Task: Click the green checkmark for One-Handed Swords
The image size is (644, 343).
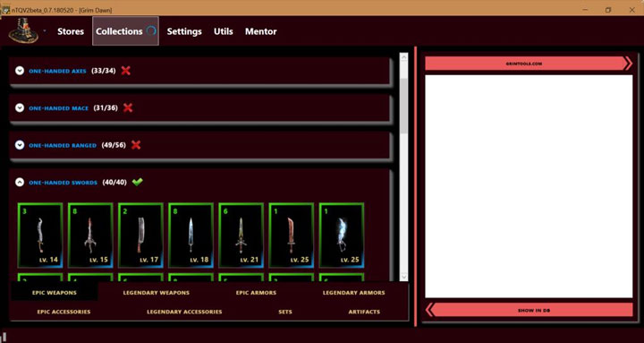Action: point(138,182)
